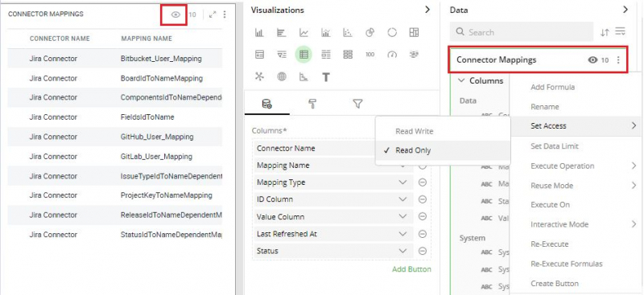Remove the Value Column entry

[x=422, y=217]
